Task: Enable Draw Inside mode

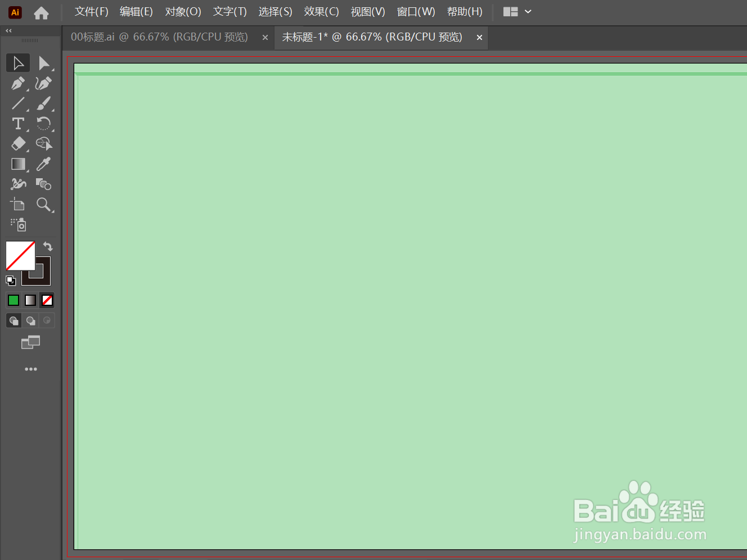Action: point(47,320)
